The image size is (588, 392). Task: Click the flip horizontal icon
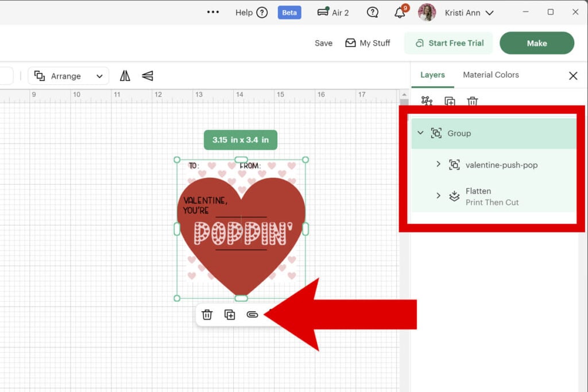(x=125, y=76)
